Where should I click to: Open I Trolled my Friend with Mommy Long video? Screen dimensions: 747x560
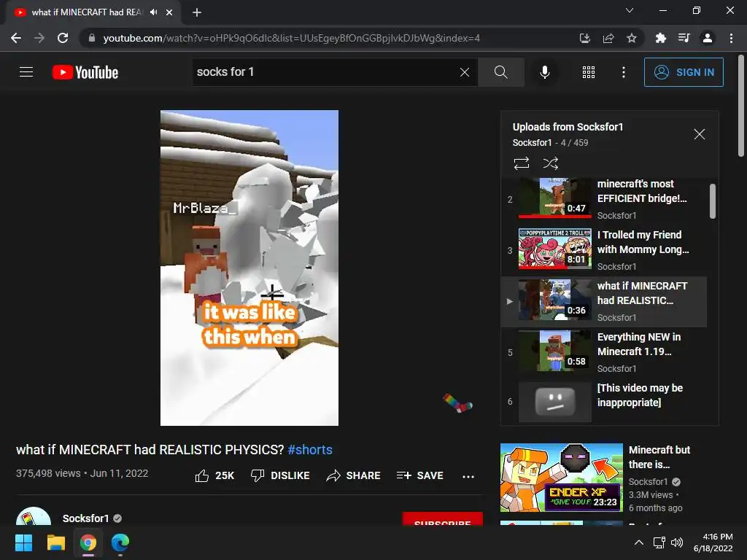(x=604, y=250)
